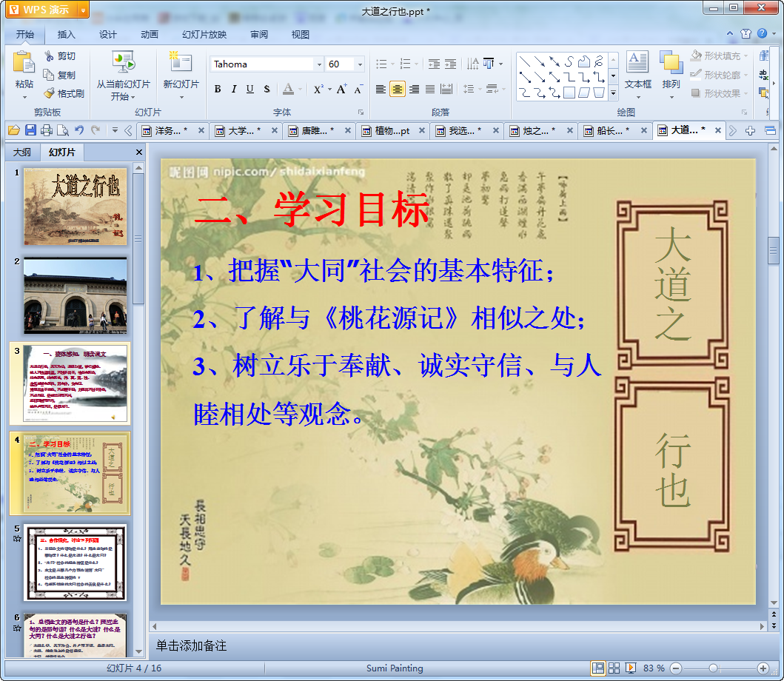Click the notes area 单击添加备注
Viewport: 784px width, 681px height.
click(x=191, y=645)
